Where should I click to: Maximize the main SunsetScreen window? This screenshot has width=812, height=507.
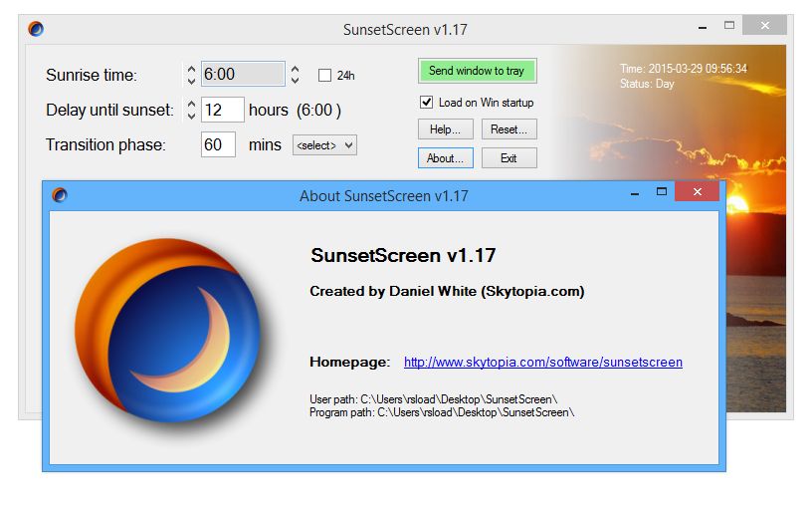pos(729,25)
